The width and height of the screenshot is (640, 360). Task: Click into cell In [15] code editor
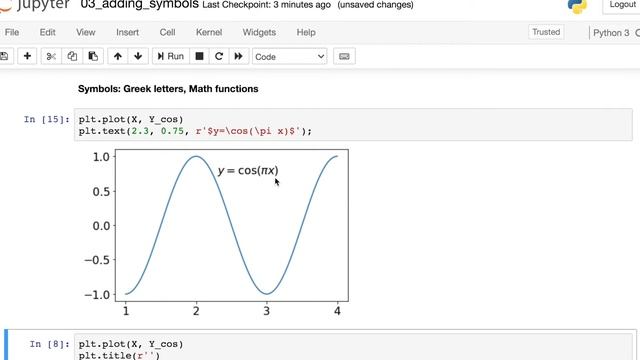coord(353,125)
